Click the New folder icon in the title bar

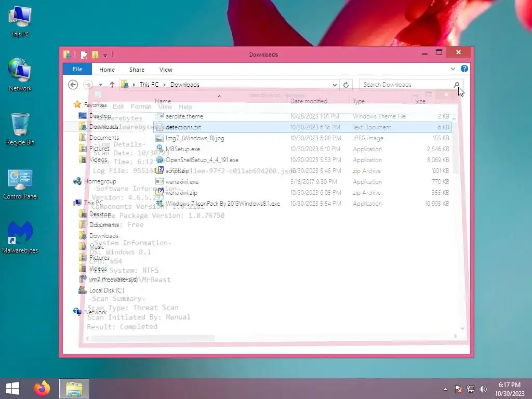tap(95, 55)
